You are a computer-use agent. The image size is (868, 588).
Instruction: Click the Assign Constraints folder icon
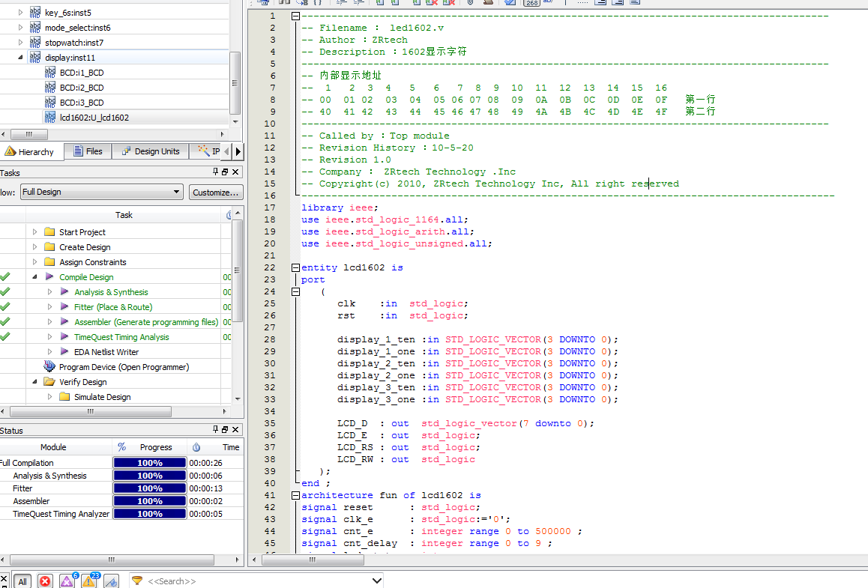coord(49,261)
